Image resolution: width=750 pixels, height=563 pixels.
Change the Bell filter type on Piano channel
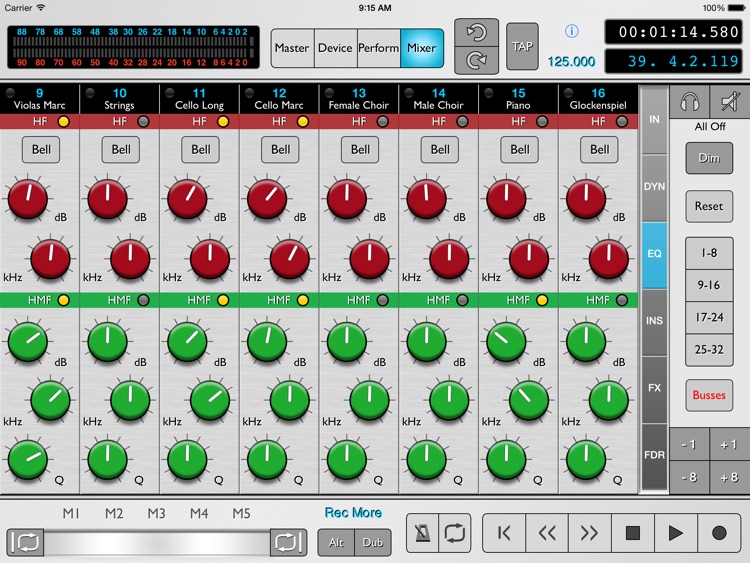click(x=520, y=150)
